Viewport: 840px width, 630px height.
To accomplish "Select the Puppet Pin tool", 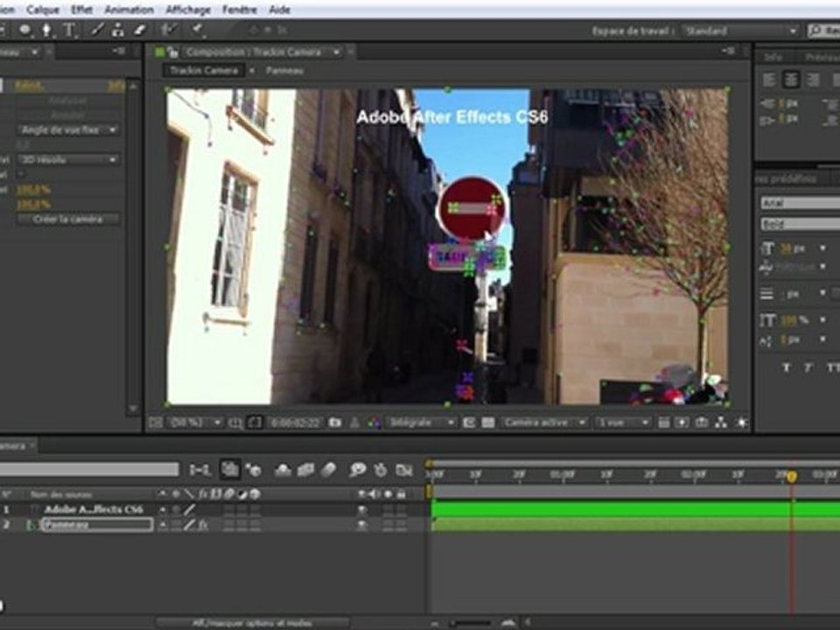I will [x=199, y=30].
